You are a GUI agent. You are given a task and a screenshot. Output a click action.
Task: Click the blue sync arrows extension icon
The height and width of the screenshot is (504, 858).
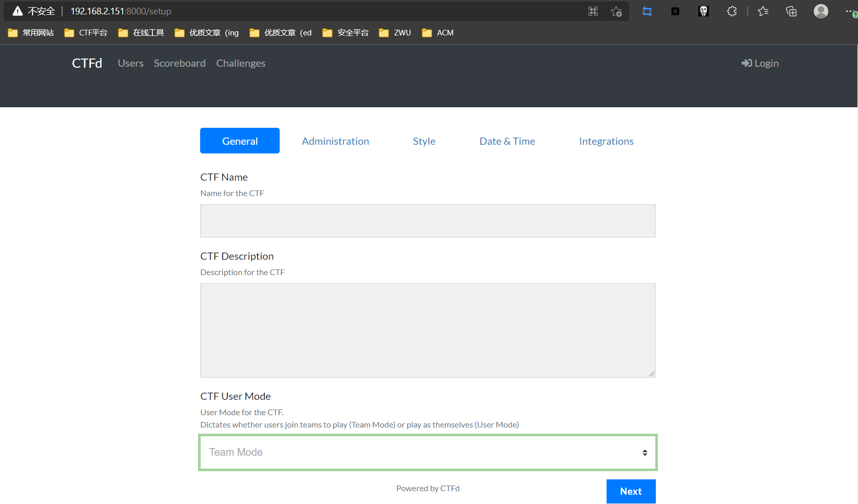coord(647,11)
